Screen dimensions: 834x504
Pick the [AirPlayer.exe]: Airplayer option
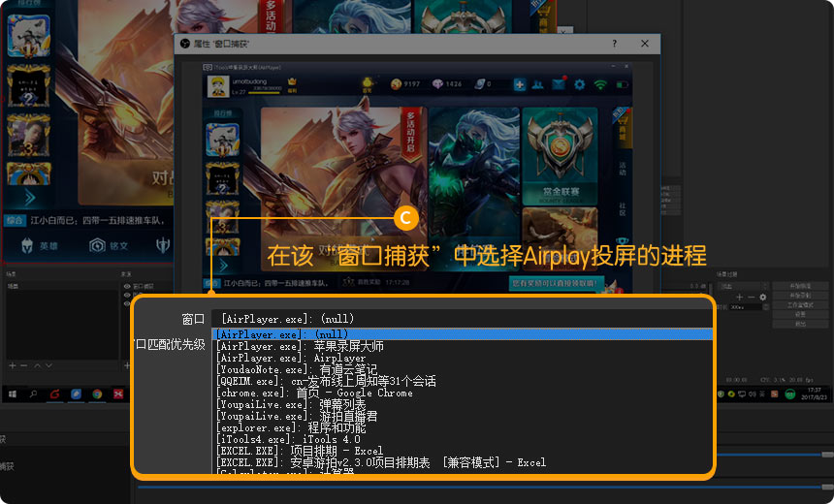pos(291,358)
